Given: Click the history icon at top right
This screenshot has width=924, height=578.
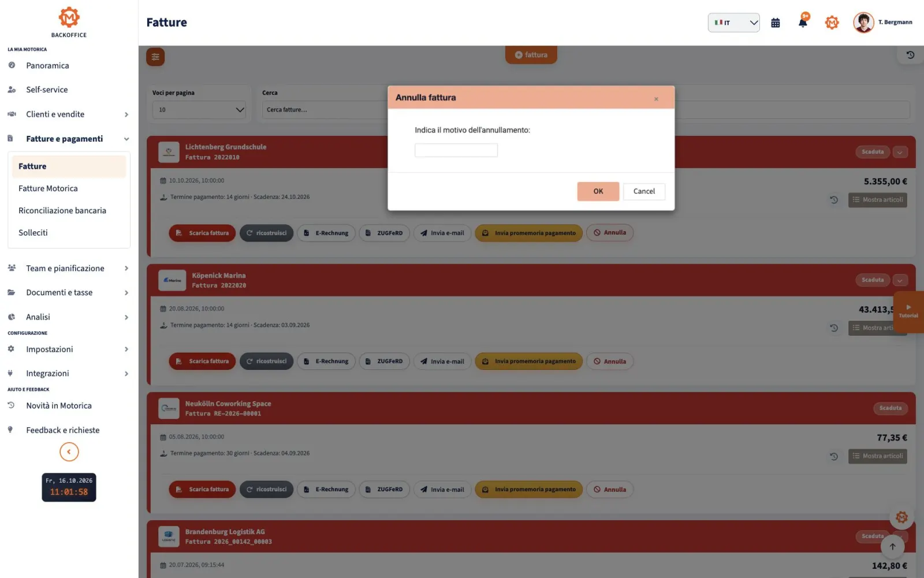Looking at the screenshot, I should coord(910,55).
